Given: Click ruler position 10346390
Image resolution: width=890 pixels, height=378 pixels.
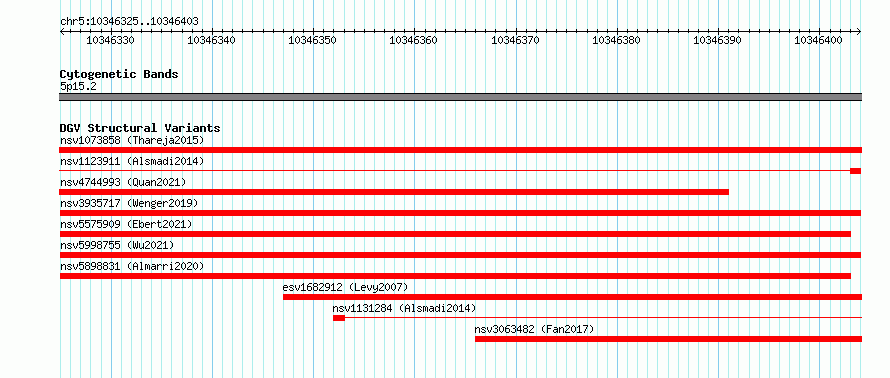Looking at the screenshot, I should pyautogui.click(x=718, y=40).
